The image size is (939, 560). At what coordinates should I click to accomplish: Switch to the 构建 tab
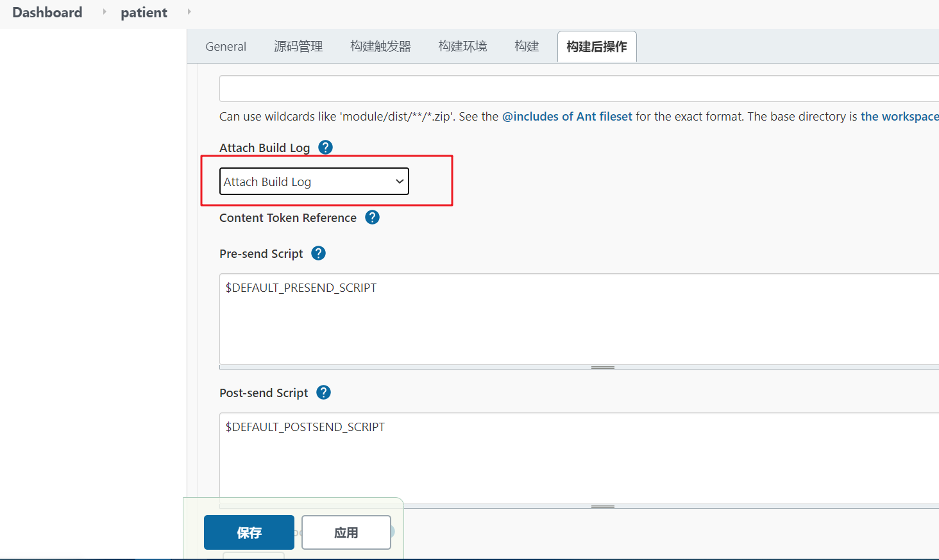(527, 46)
